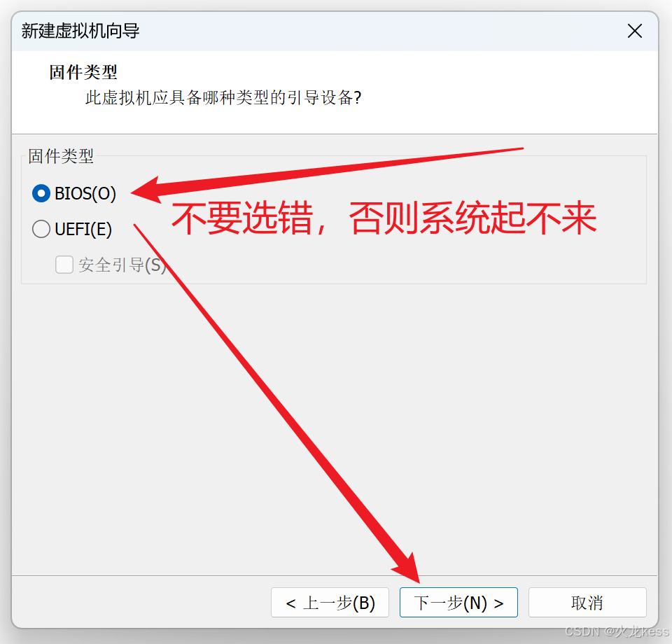Click the red 不要选错 annotation text
Screen dimensions: 672x644
[x=242, y=218]
